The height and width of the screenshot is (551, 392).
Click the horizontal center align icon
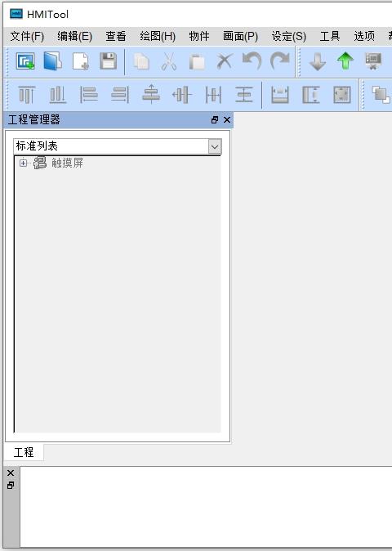coord(151,94)
